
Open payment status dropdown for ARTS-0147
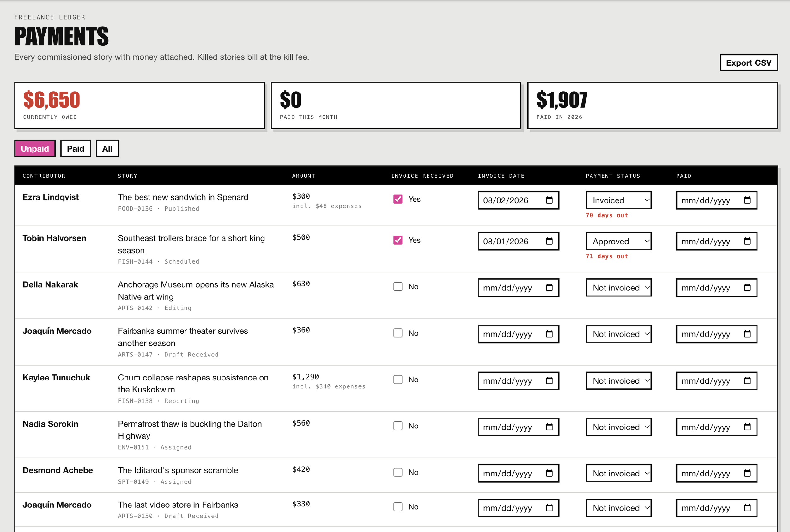[x=618, y=334]
